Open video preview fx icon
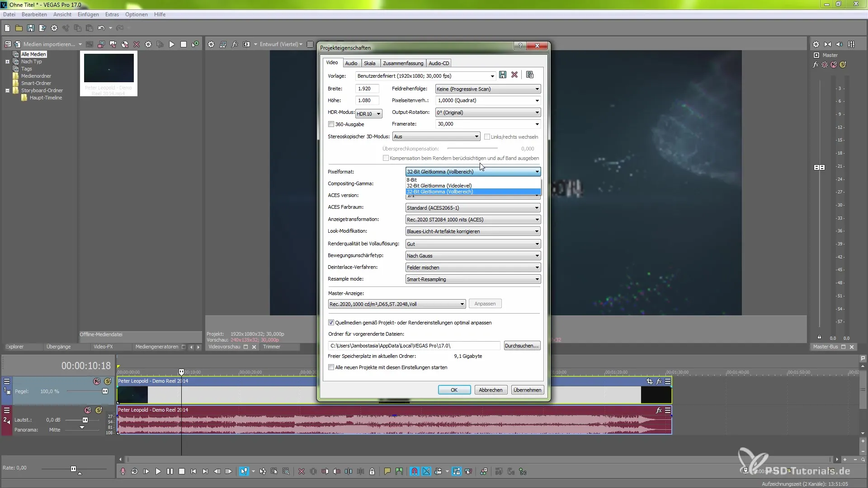This screenshot has height=488, width=868. pyautogui.click(x=235, y=44)
